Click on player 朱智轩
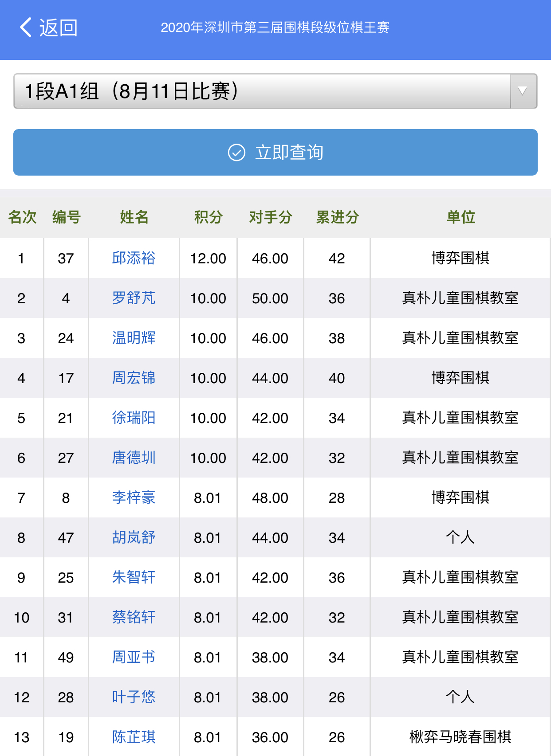The image size is (551, 756). [134, 577]
